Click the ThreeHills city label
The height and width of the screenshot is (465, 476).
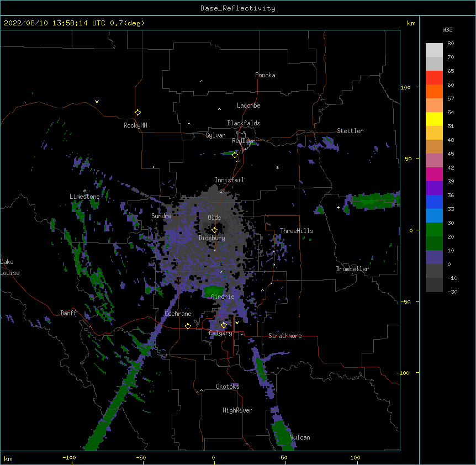(x=297, y=231)
